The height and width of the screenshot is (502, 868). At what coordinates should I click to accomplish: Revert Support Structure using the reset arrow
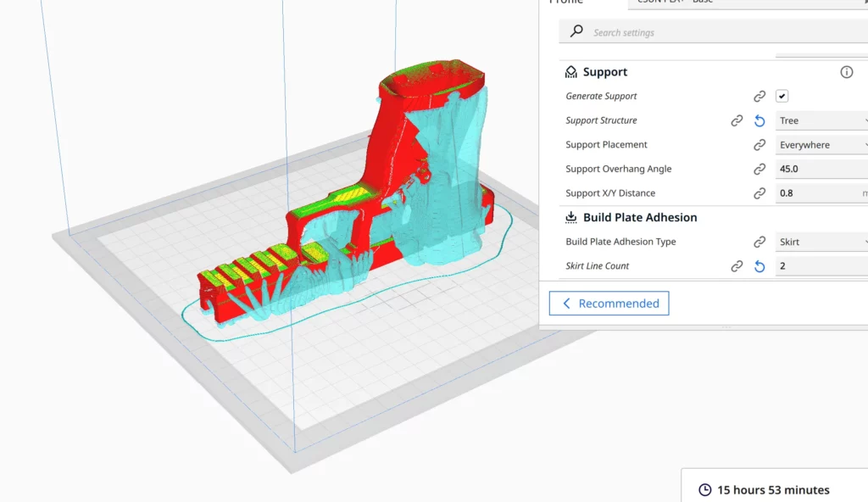(x=759, y=120)
